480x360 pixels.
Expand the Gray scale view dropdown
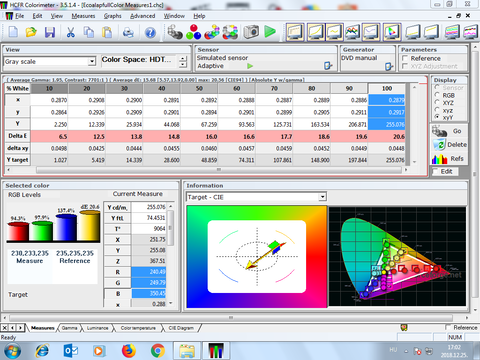coord(92,61)
